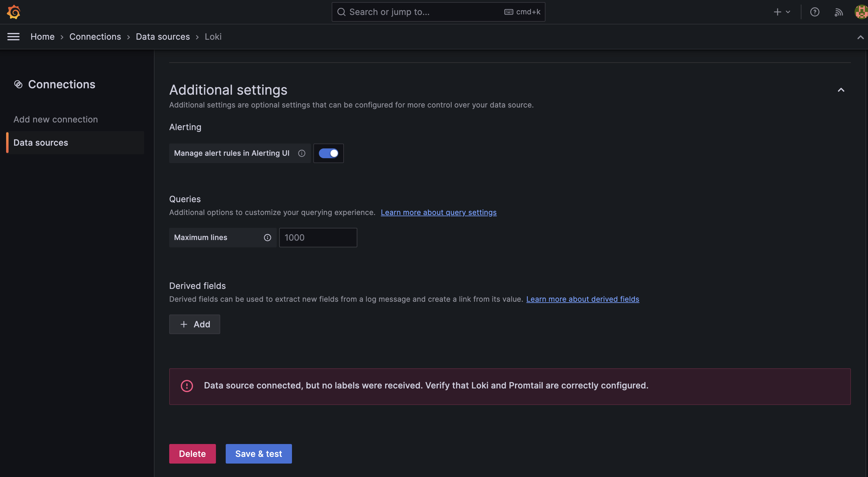Click the Delete button
Image resolution: width=868 pixels, height=477 pixels.
pyautogui.click(x=193, y=453)
